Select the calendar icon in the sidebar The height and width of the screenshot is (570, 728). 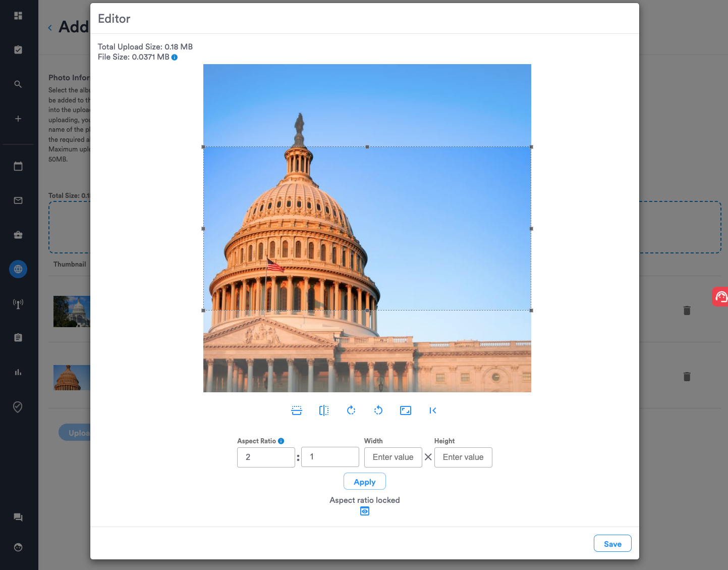click(x=18, y=166)
